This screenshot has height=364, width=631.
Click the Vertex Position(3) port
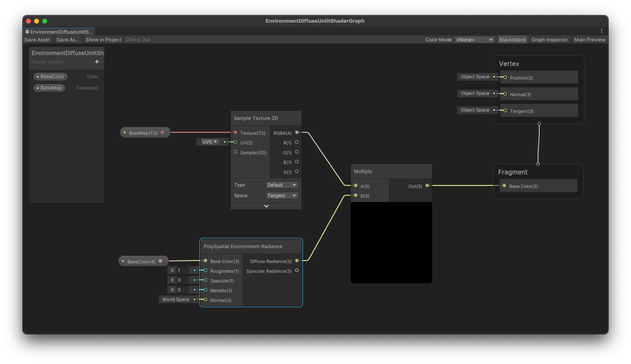(x=505, y=77)
